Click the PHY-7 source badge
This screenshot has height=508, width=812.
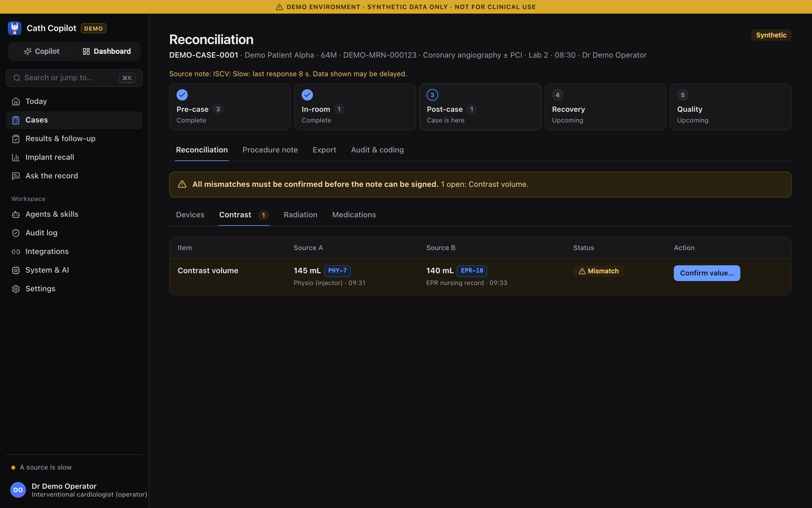point(337,271)
